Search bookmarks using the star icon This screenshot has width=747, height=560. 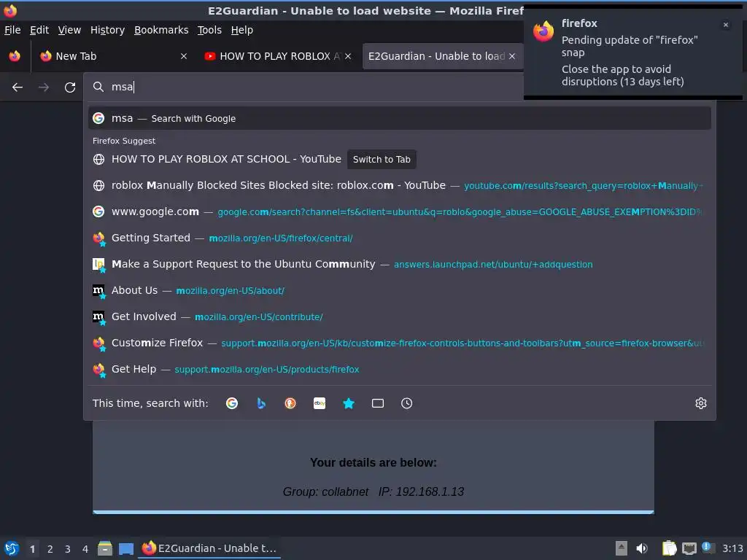(349, 403)
